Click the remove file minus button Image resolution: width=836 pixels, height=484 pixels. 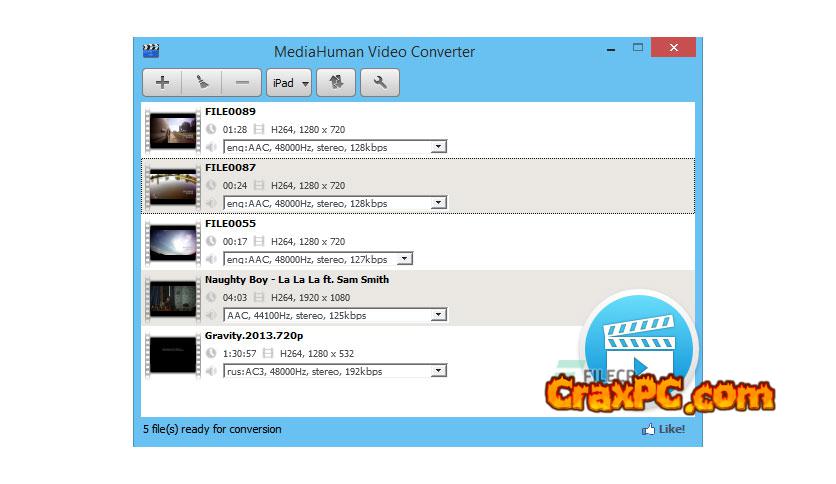point(241,83)
